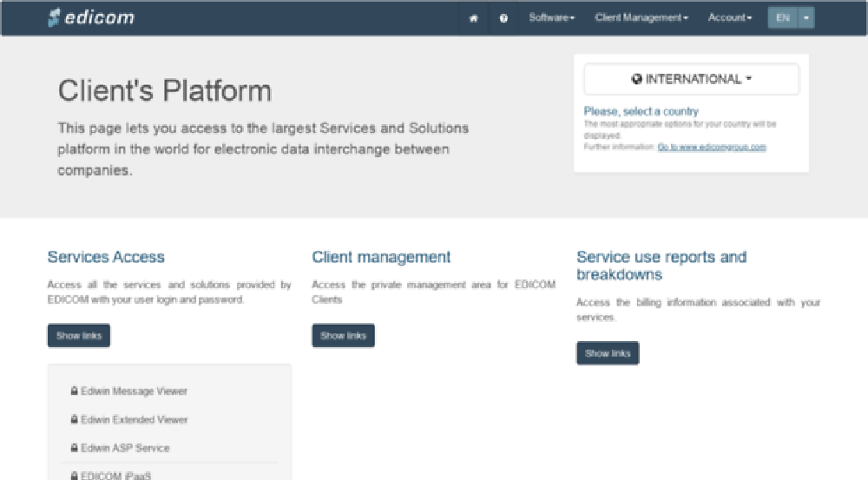The image size is (868, 480).
Task: Click the home icon in navbar
Action: [x=473, y=18]
